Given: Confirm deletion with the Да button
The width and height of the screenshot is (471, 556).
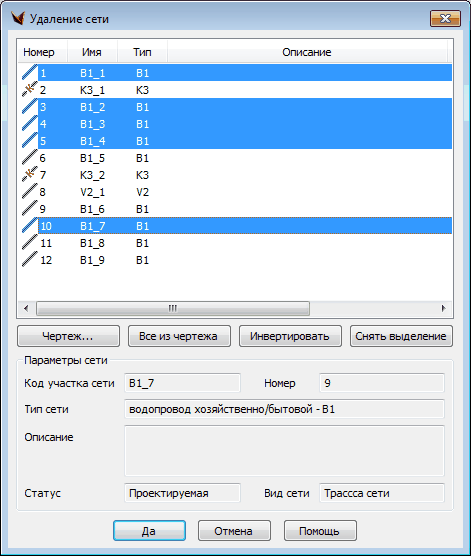Looking at the screenshot, I should (149, 531).
